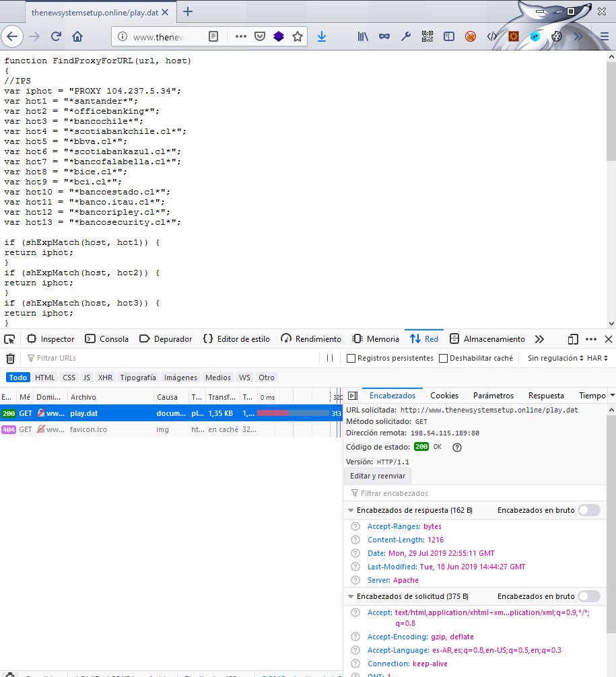This screenshot has height=677, width=616.
Task: Open the downloads panel
Action: point(322,37)
